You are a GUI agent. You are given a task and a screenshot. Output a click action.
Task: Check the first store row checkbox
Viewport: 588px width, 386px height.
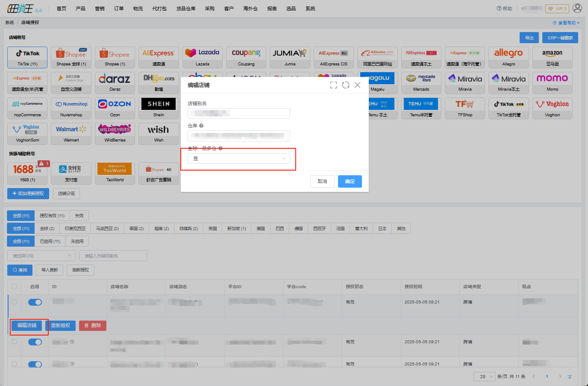point(15,302)
